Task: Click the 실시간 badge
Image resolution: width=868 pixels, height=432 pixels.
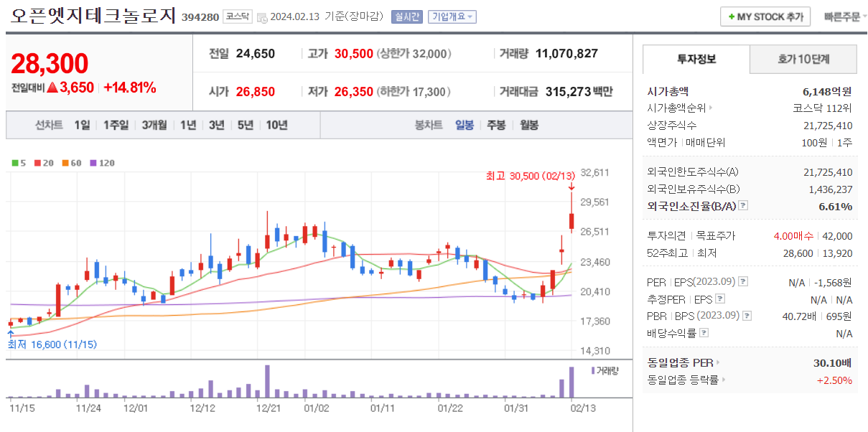Action: [406, 17]
